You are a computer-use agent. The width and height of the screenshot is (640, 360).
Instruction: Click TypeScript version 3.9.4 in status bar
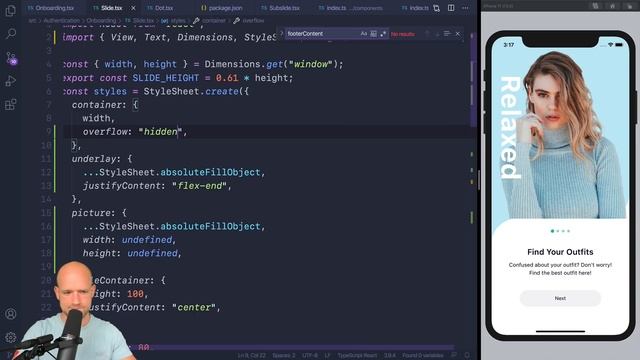[x=390, y=356]
